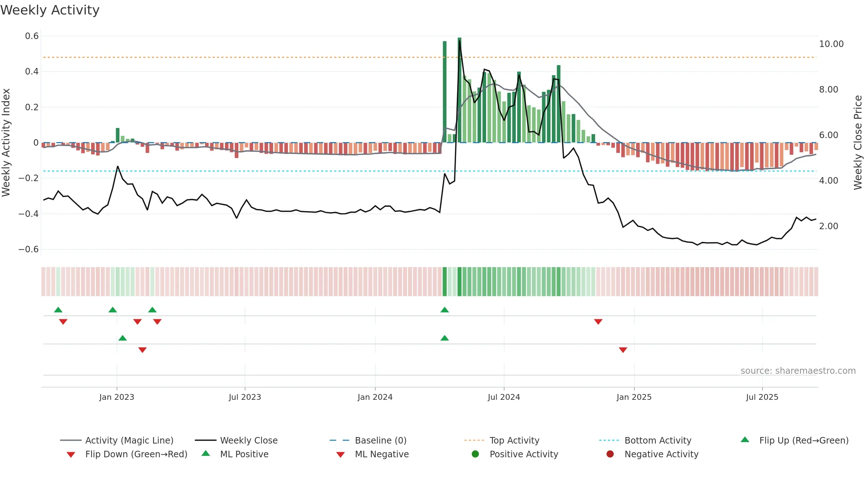Screen dimensions: 868x488
Task: Click the 0.6 tick on left axis
Action: coord(32,36)
